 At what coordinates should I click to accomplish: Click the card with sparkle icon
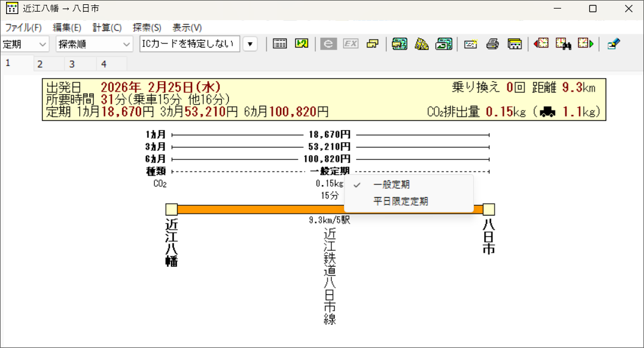470,44
